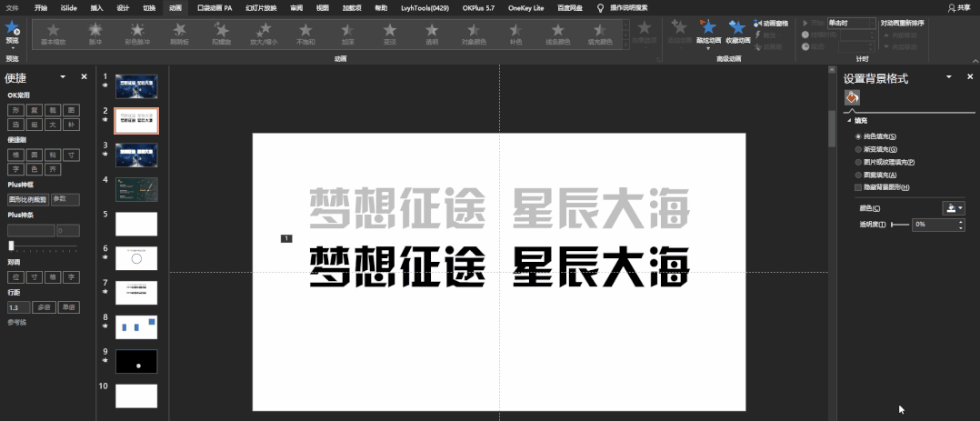980x421 pixels.
Task: Open the 口袋动画 PA tab
Action: [x=215, y=8]
